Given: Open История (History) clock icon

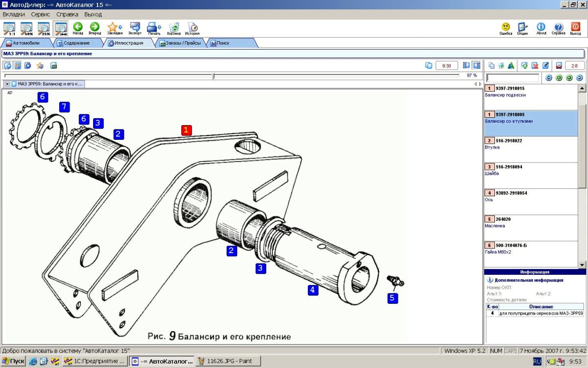Looking at the screenshot, I should click(x=192, y=28).
